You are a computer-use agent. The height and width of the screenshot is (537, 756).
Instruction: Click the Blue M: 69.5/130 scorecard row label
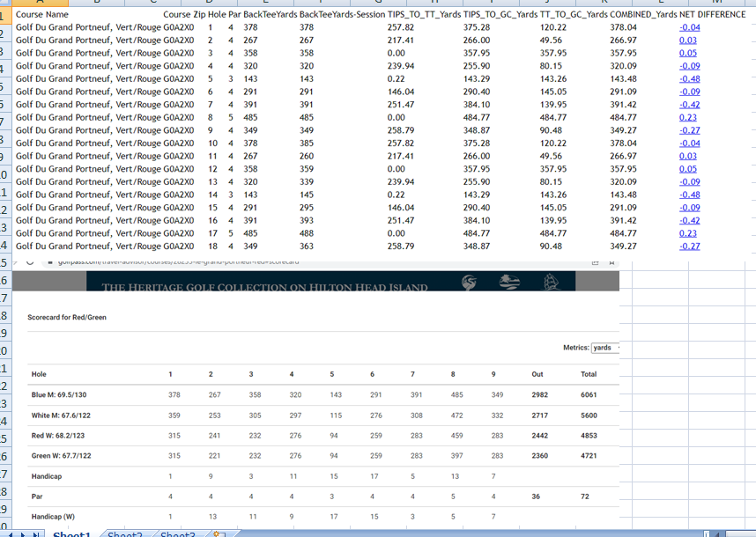point(59,395)
